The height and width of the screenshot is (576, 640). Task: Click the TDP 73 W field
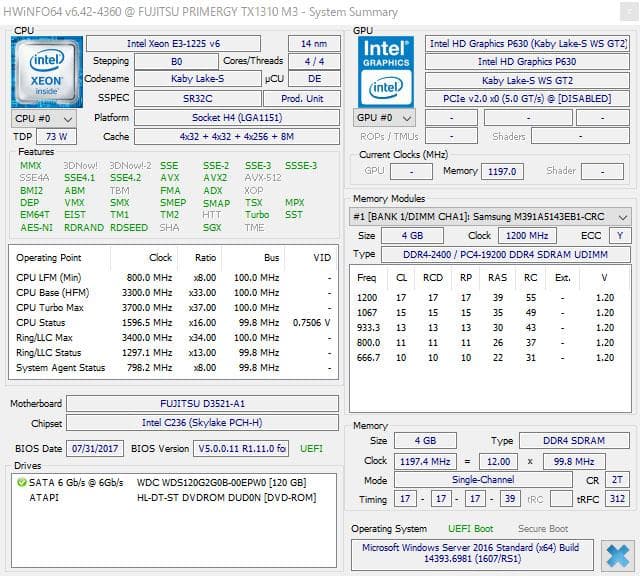[x=56, y=137]
